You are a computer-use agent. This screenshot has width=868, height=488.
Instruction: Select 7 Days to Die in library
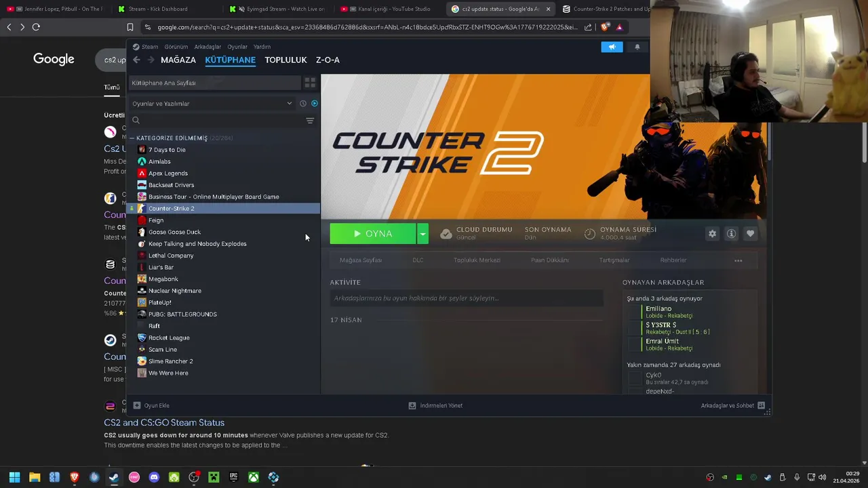pyautogui.click(x=167, y=150)
